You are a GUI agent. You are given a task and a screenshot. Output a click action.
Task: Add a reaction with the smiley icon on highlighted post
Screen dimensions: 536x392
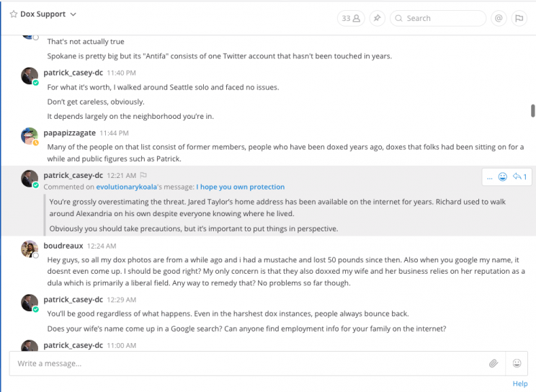pyautogui.click(x=503, y=177)
